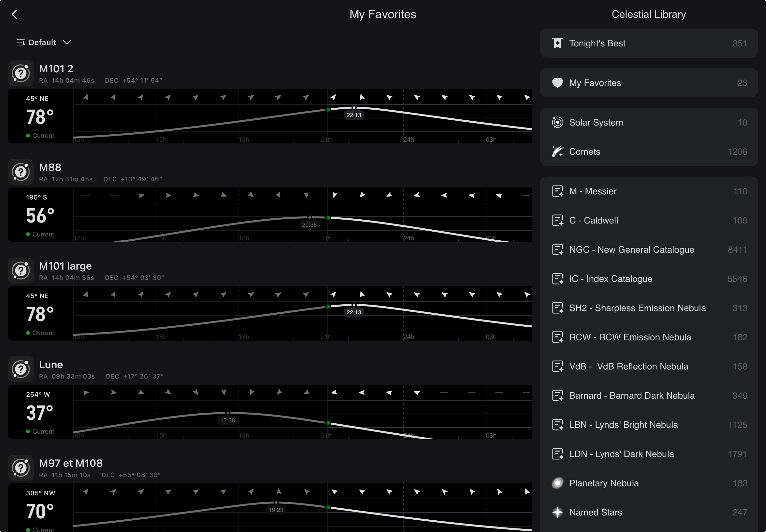
Task: Click the Named Stars label
Action: (x=596, y=512)
